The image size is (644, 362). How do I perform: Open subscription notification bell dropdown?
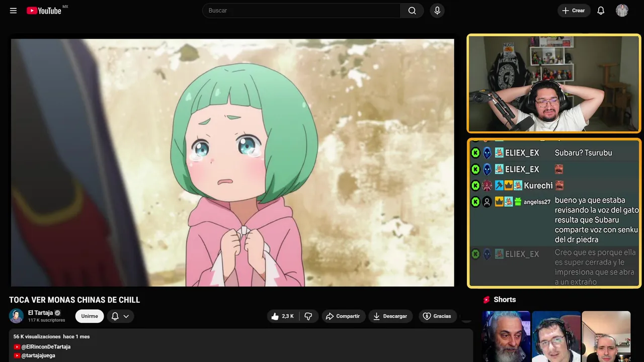tap(120, 316)
